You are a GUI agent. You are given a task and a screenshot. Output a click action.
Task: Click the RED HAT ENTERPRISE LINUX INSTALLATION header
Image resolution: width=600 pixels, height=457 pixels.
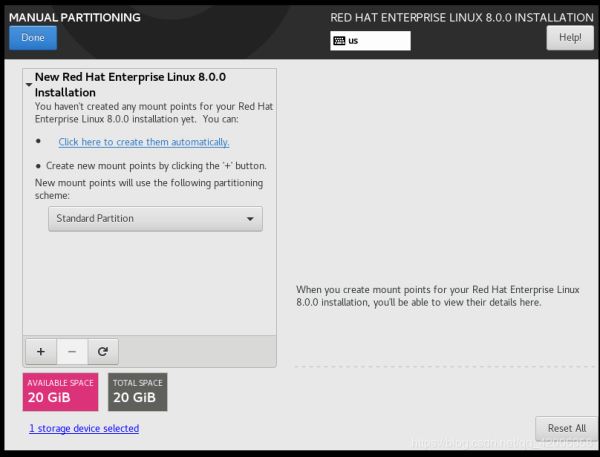coord(461,17)
